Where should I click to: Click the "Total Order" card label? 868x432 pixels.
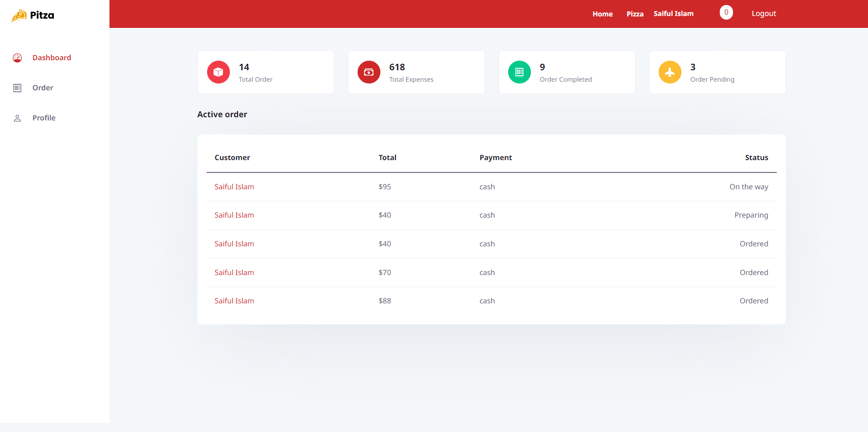[x=255, y=79]
